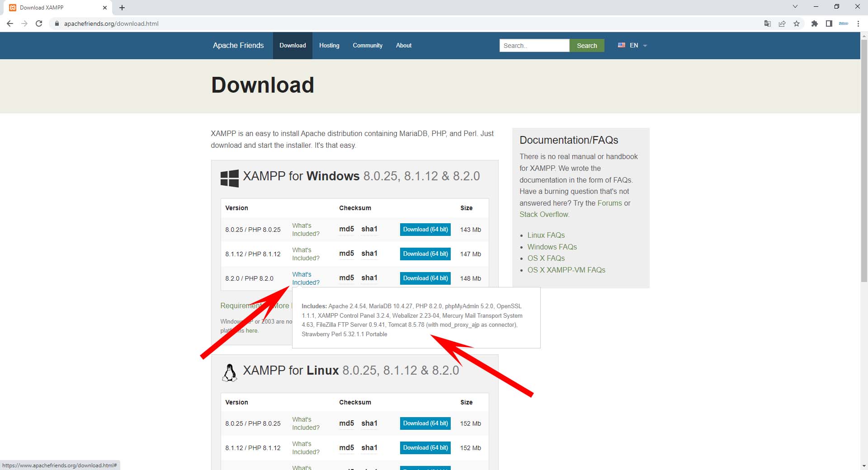Toggle the browser side panel icon
Viewport: 868px width, 470px height.
click(829, 23)
